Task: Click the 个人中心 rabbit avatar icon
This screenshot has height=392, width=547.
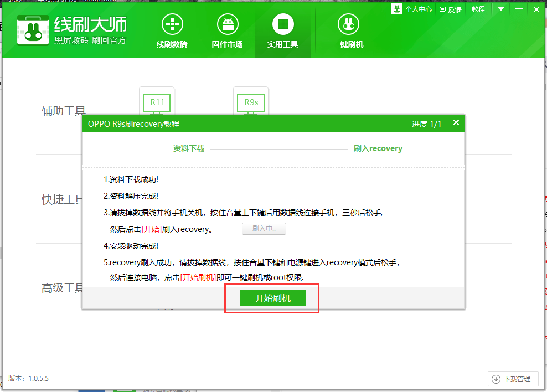Action: [x=397, y=9]
